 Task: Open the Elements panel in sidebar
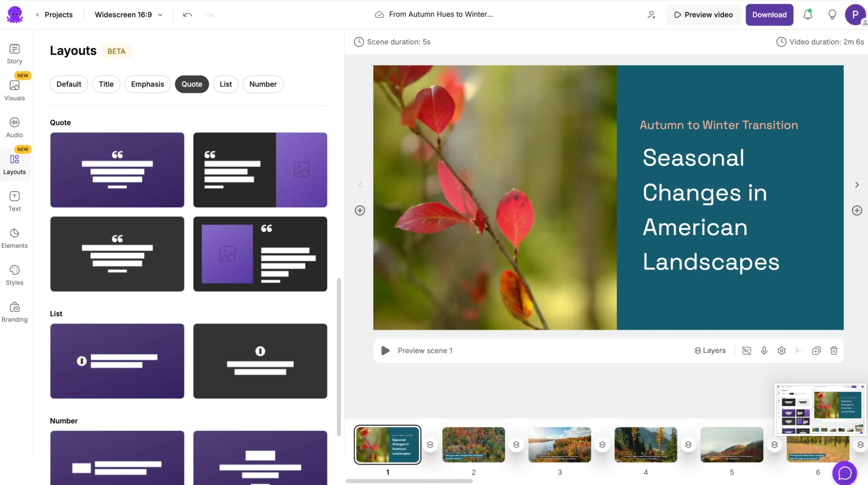coord(15,238)
